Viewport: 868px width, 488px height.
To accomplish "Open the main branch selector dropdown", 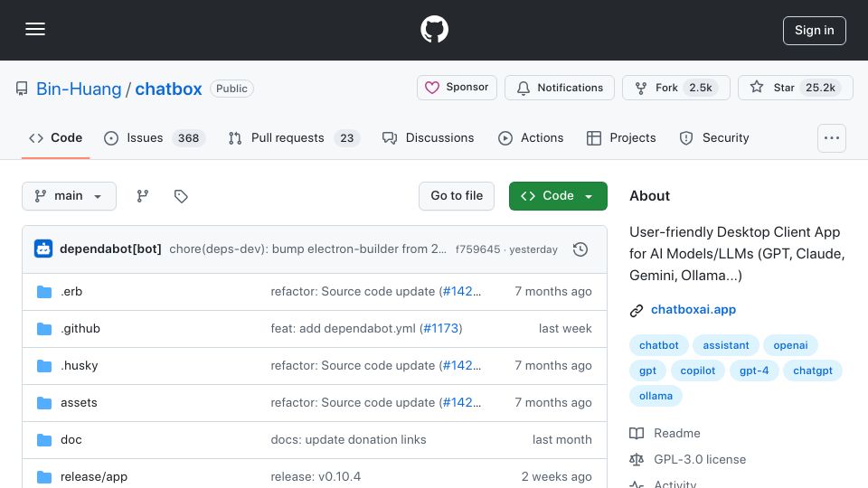I will point(70,196).
